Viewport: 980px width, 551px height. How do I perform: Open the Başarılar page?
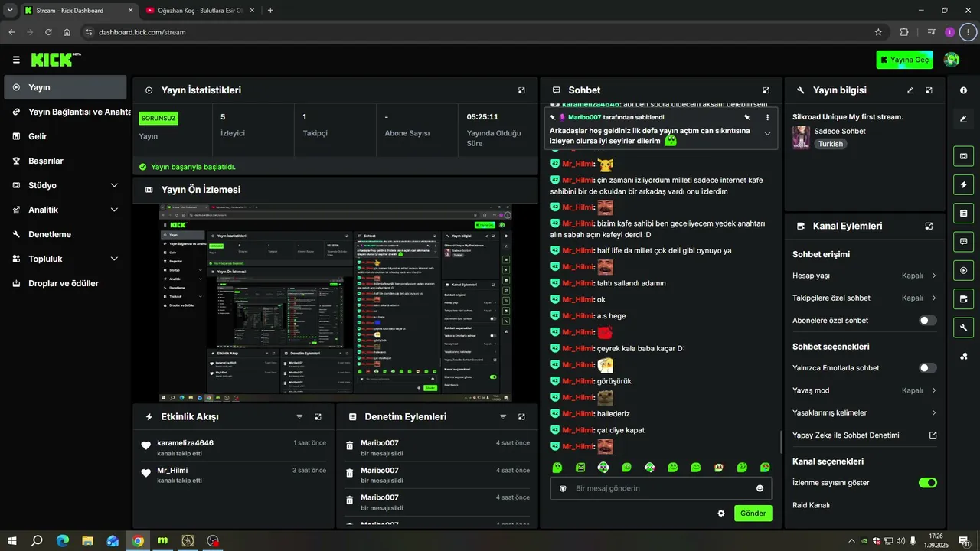65,161
